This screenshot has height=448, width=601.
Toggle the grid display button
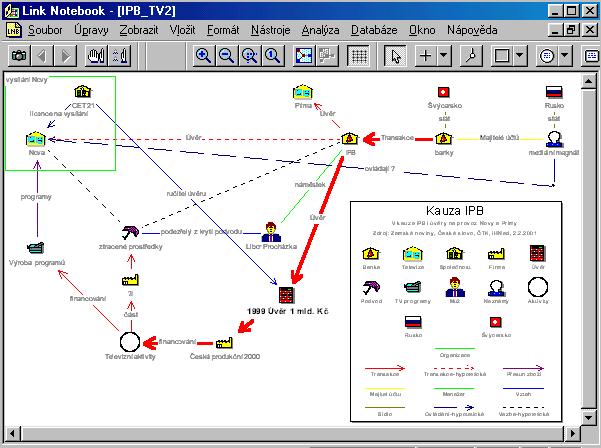[358, 56]
